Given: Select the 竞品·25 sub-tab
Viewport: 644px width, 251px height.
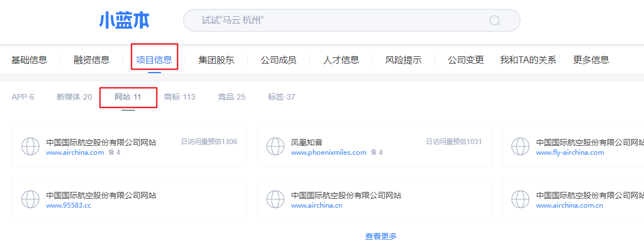Looking at the screenshot, I should coord(232,97).
